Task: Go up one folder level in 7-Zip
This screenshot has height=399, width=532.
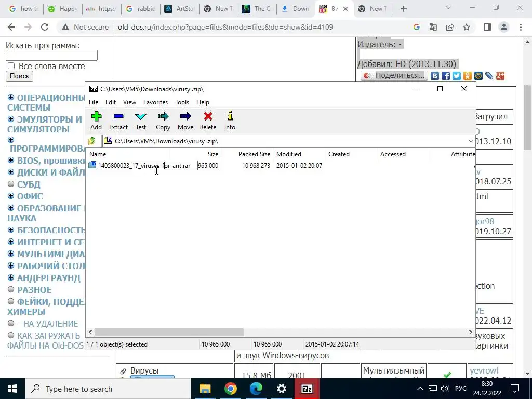Action: (92, 141)
